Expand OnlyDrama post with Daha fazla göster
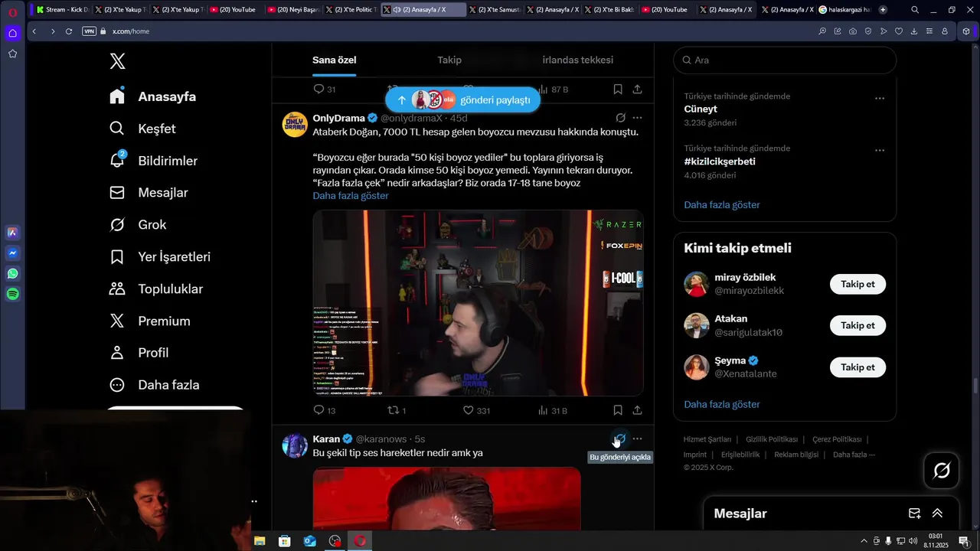The width and height of the screenshot is (980, 551). pyautogui.click(x=351, y=196)
